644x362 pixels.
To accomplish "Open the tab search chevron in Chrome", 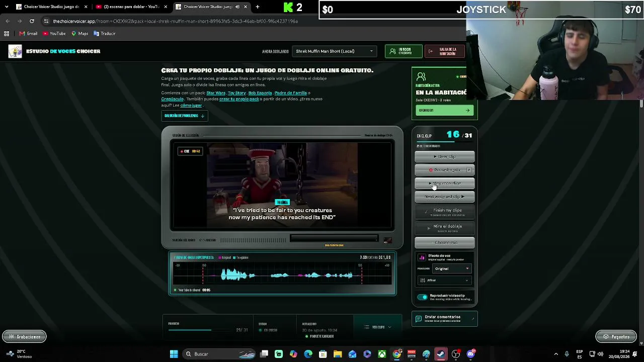I will point(7,7).
